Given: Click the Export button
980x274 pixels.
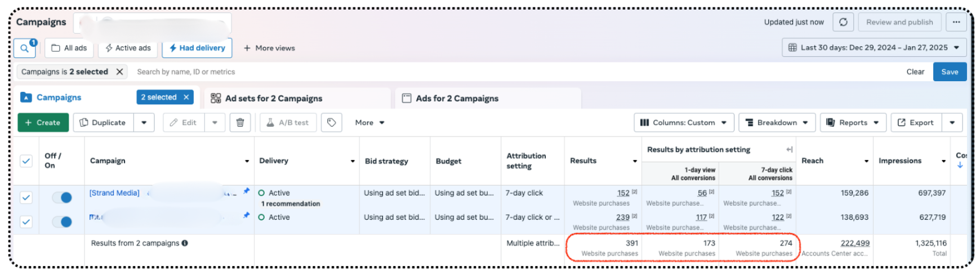Looking at the screenshot, I should [x=916, y=122].
